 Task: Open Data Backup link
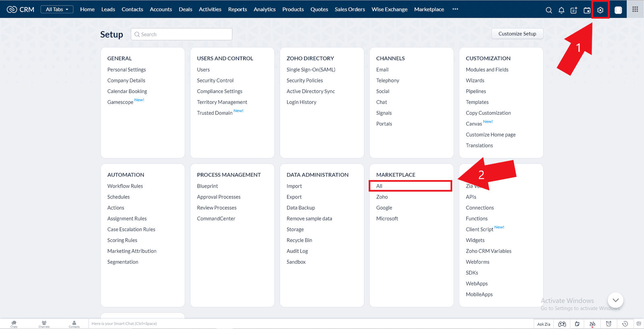pos(301,208)
